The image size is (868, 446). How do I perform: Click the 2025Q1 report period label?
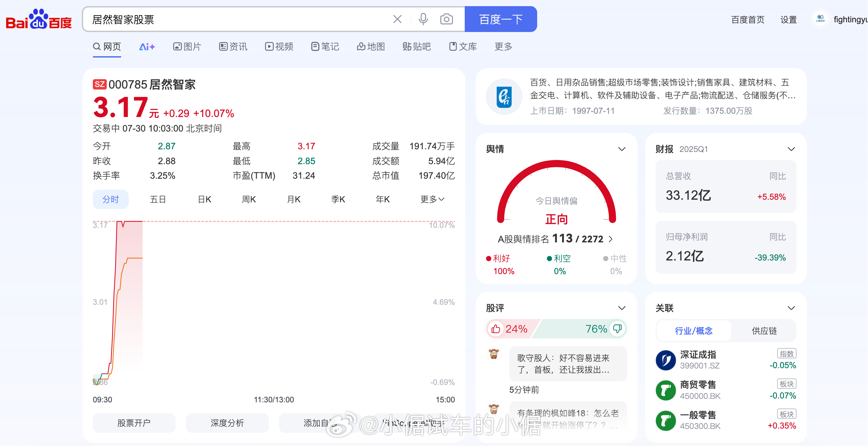tap(693, 149)
